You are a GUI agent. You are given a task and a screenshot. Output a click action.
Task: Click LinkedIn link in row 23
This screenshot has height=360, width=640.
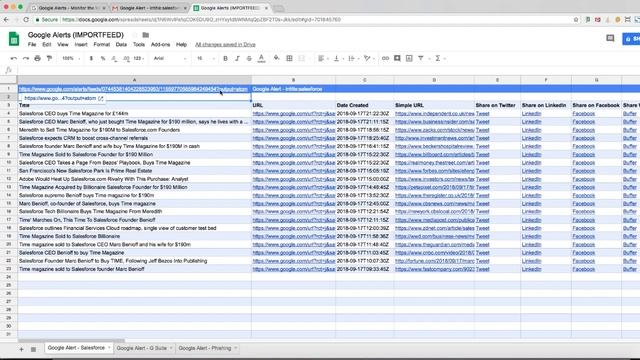[531, 269]
